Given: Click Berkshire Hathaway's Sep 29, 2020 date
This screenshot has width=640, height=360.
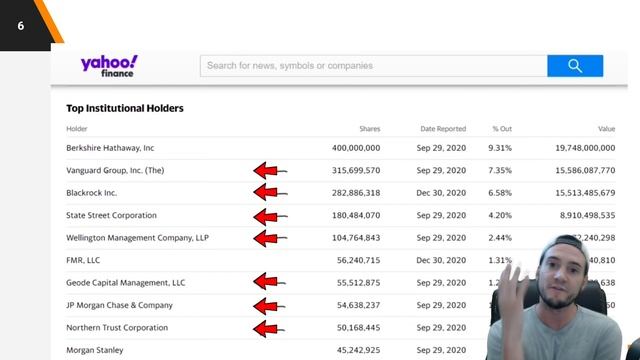Looking at the screenshot, I should (x=441, y=148).
